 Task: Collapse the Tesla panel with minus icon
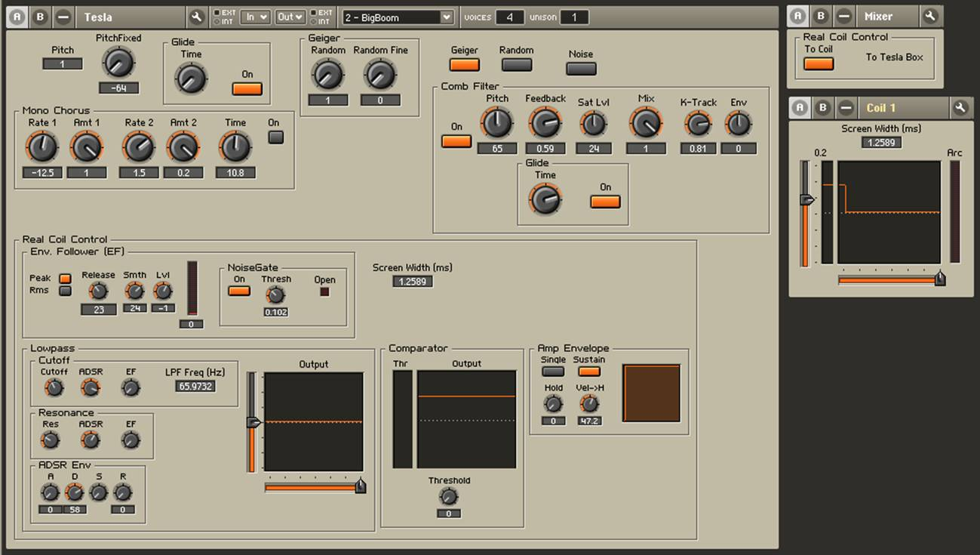point(63,17)
